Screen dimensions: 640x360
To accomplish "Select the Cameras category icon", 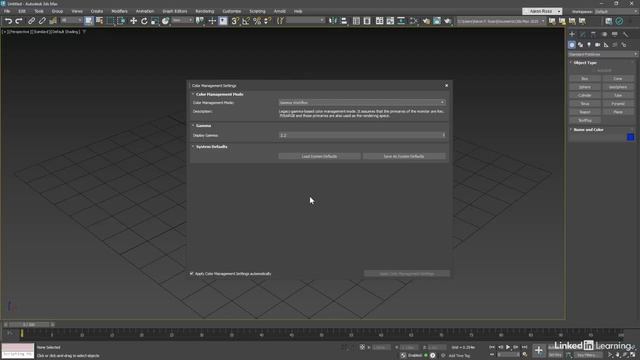I will (x=598, y=45).
